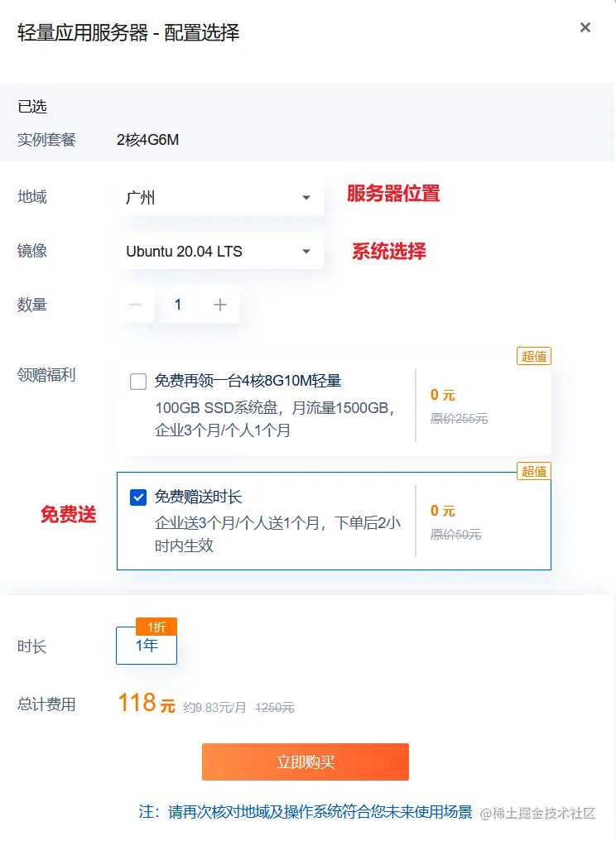Click the 超值 badge on the first gift offer
The width and height of the screenshot is (616, 841).
tap(533, 355)
